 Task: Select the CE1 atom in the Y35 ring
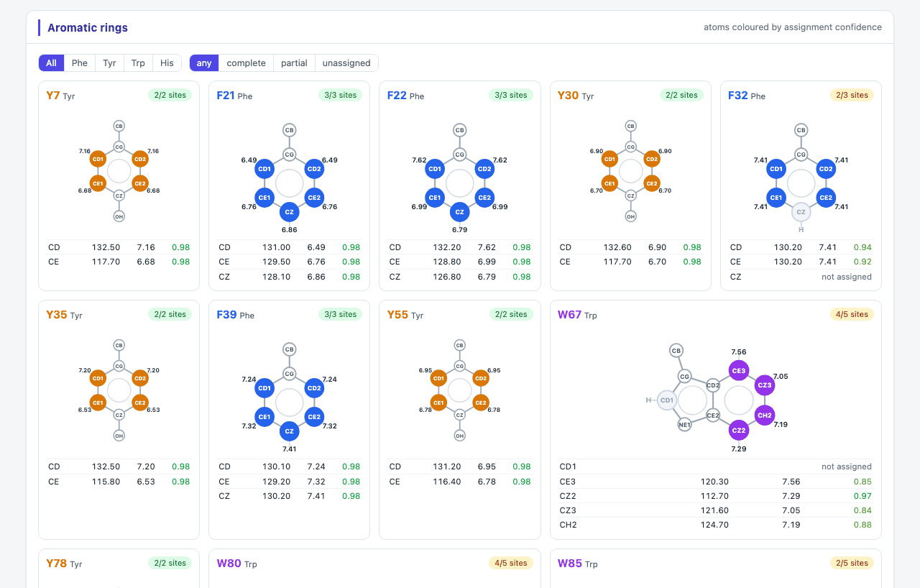click(98, 403)
